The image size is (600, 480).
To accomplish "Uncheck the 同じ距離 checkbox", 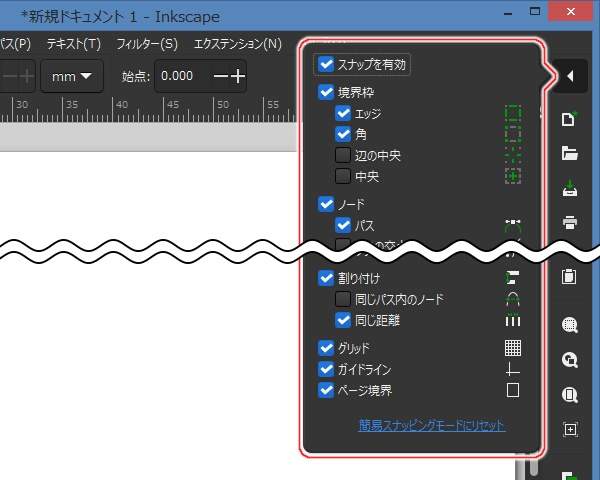I will click(x=342, y=320).
